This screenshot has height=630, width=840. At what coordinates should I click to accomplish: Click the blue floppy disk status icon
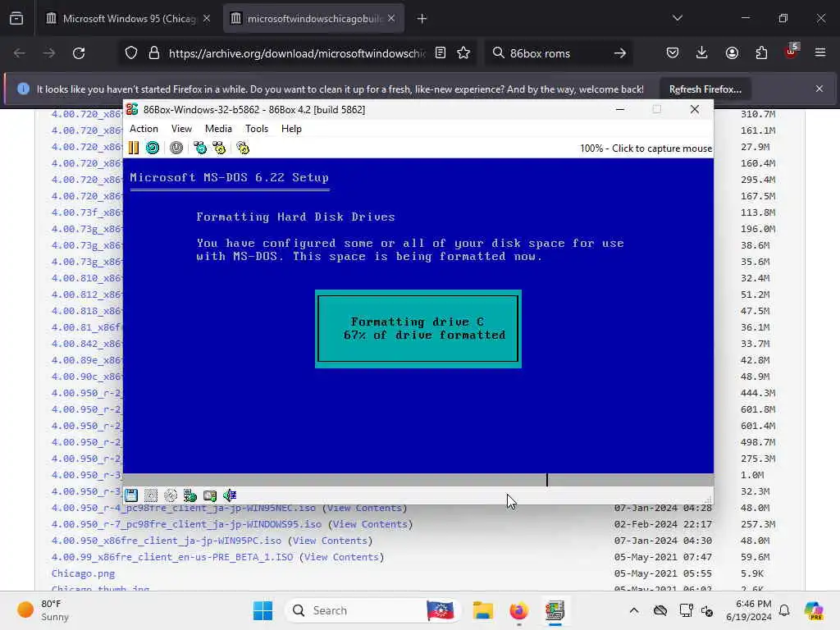coord(131,495)
